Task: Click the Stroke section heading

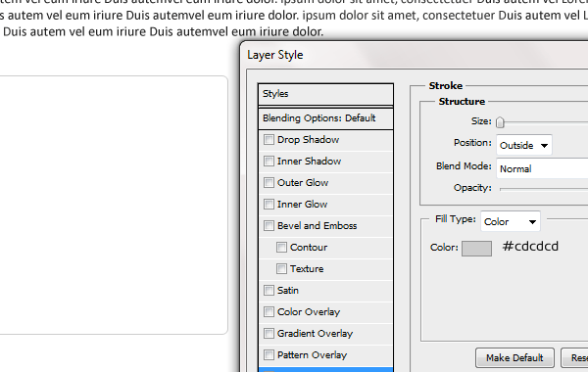Action: tap(446, 86)
